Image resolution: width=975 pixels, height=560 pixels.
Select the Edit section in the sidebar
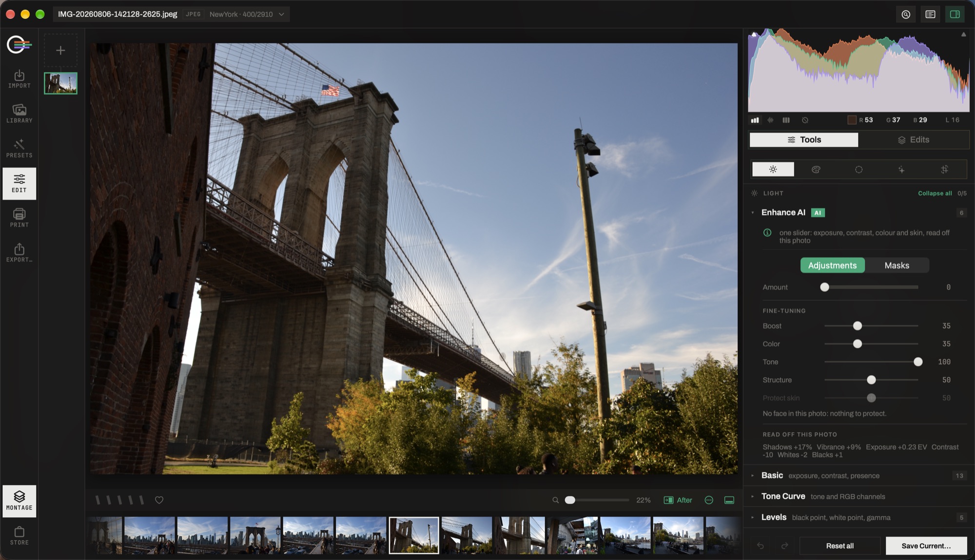[x=19, y=184]
